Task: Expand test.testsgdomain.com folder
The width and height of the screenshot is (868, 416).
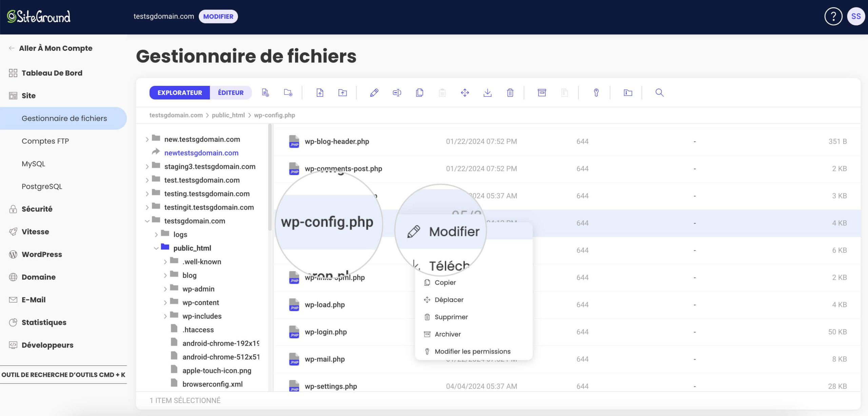Action: coord(147,180)
